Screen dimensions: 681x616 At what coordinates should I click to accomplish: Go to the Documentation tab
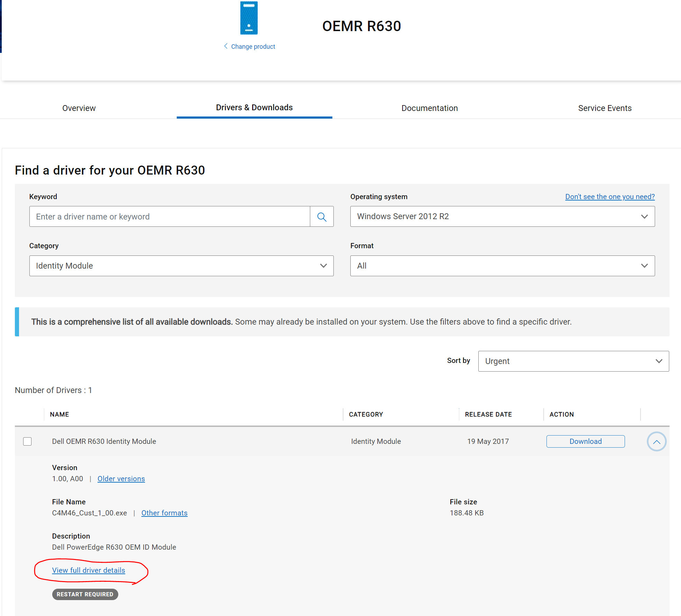pyautogui.click(x=430, y=108)
